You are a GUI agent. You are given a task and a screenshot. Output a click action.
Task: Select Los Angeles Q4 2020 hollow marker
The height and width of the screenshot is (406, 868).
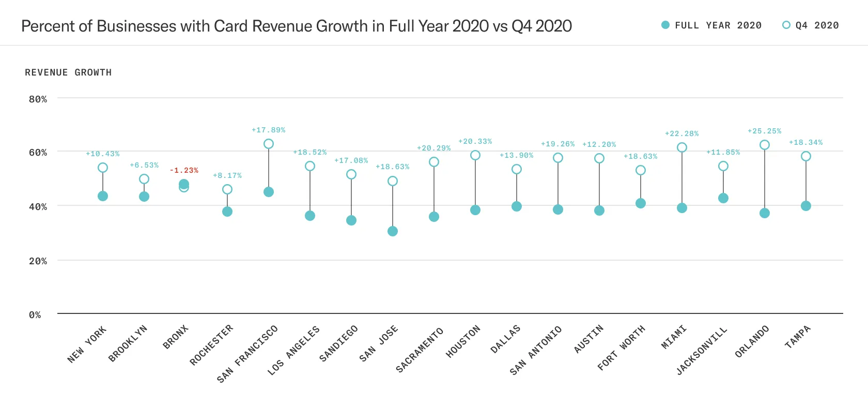click(310, 166)
